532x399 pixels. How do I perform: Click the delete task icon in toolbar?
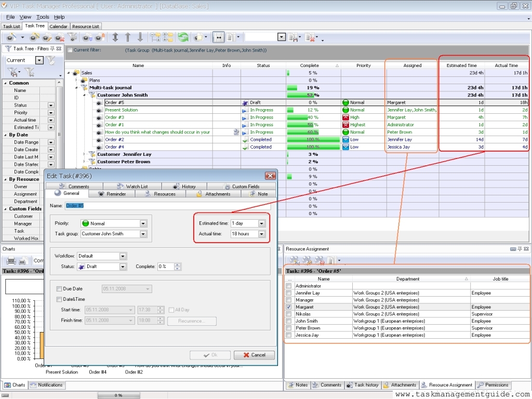coord(60,37)
